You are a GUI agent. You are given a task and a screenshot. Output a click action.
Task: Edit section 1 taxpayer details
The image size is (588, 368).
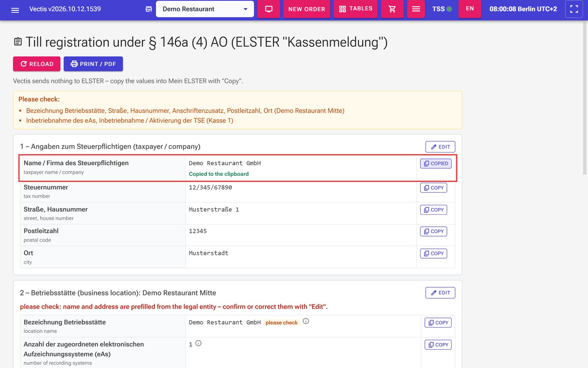tap(440, 147)
